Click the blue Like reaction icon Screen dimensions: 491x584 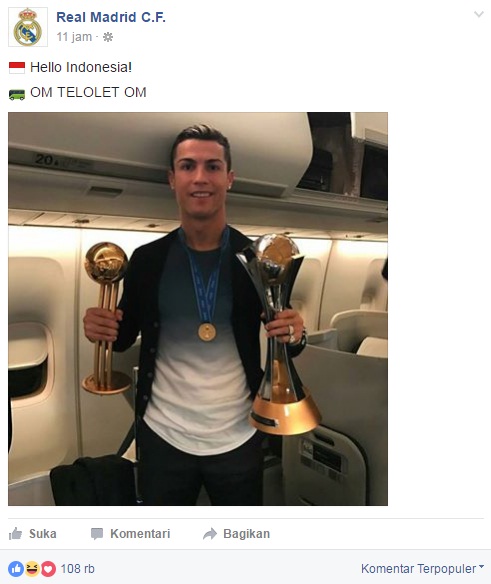(x=16, y=569)
